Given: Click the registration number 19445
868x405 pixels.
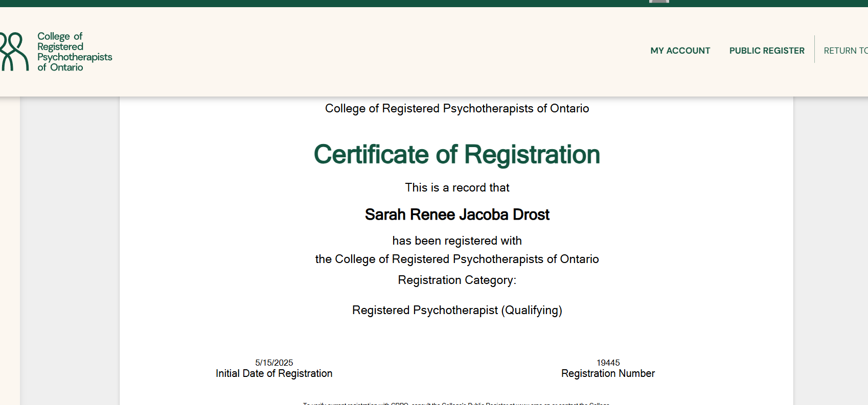Looking at the screenshot, I should click(608, 363).
